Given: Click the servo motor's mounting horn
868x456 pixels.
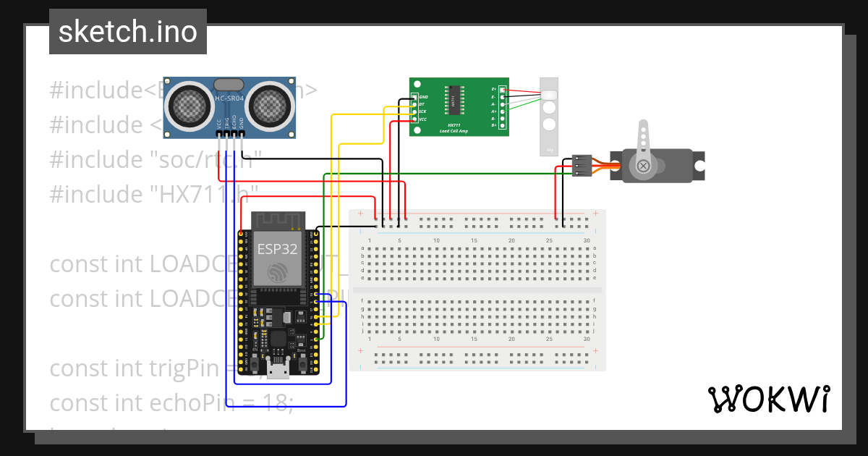Looking at the screenshot, I should [642, 139].
